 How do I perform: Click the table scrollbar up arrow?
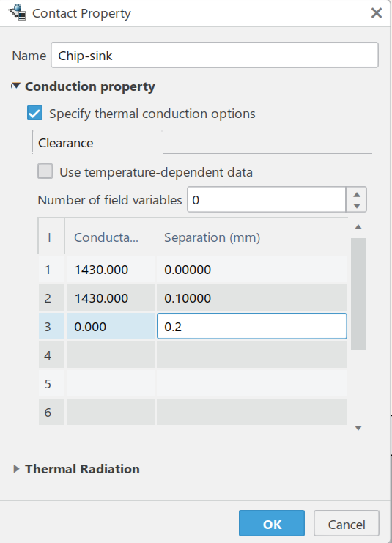click(x=358, y=227)
